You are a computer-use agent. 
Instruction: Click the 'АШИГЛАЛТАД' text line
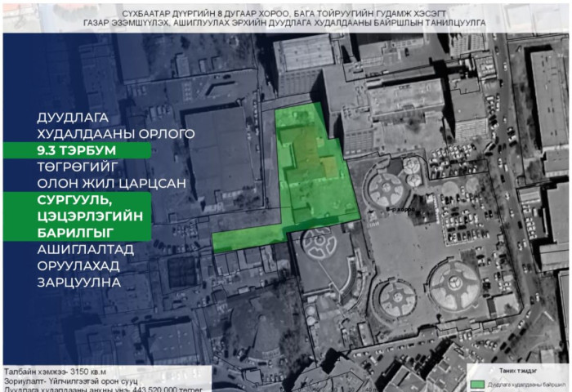[85, 249]
